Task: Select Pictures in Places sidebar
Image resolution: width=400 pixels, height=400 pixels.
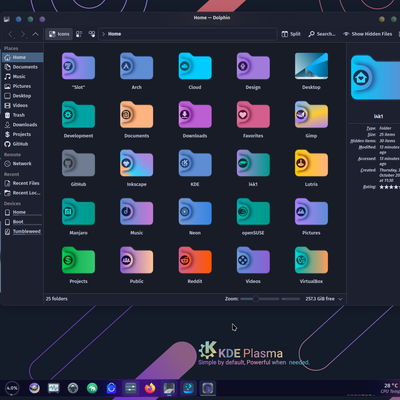Action: [x=23, y=86]
